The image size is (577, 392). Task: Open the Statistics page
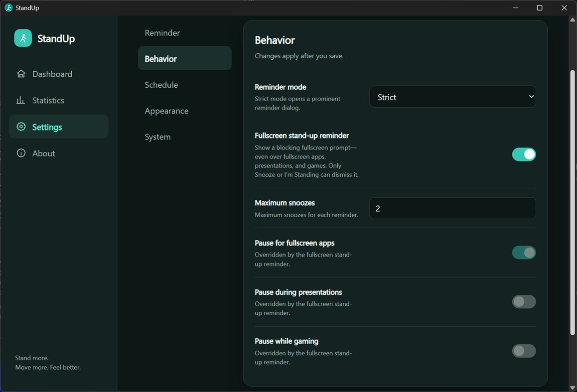pos(59,100)
